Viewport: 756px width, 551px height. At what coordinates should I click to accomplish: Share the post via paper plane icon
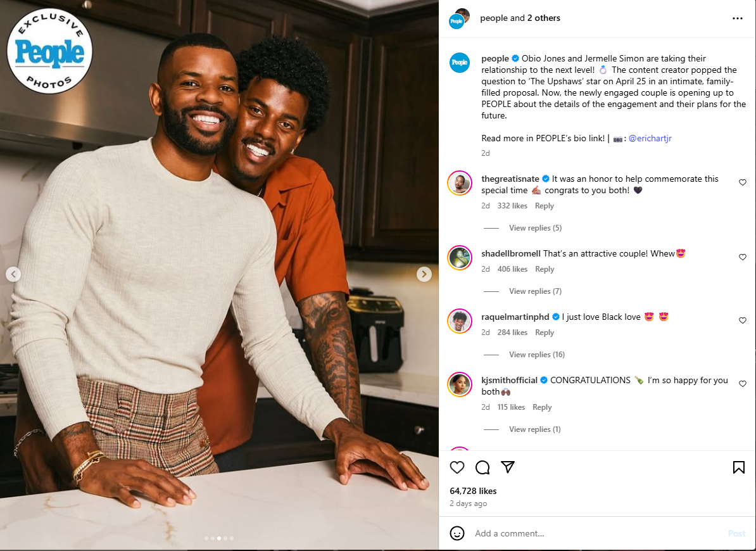(508, 467)
